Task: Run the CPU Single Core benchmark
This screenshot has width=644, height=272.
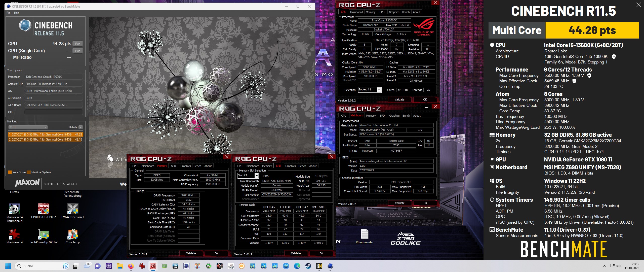Action: tap(77, 51)
